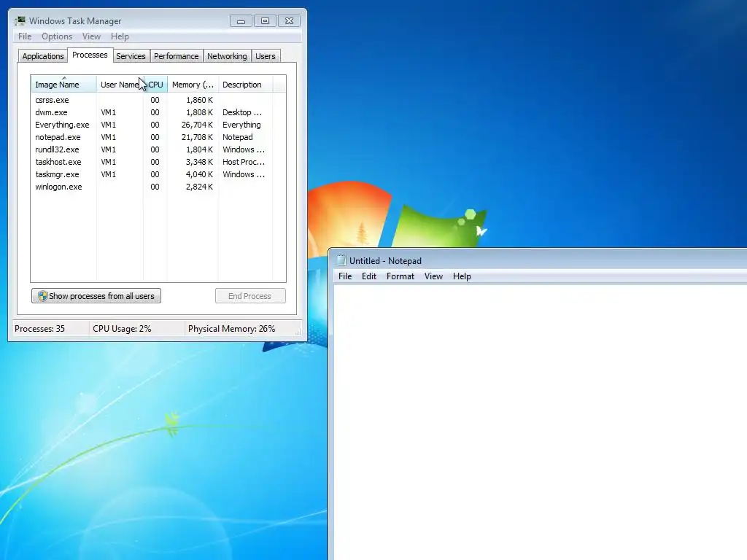Screen dimensions: 747x560
Task: Open the View menu in Notepad
Action: 433,276
